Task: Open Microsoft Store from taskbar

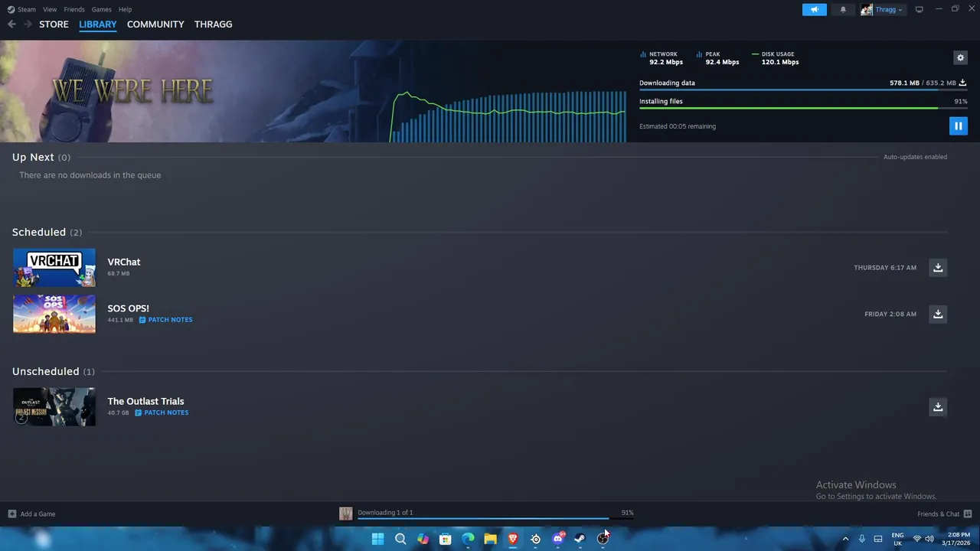Action: (x=445, y=539)
